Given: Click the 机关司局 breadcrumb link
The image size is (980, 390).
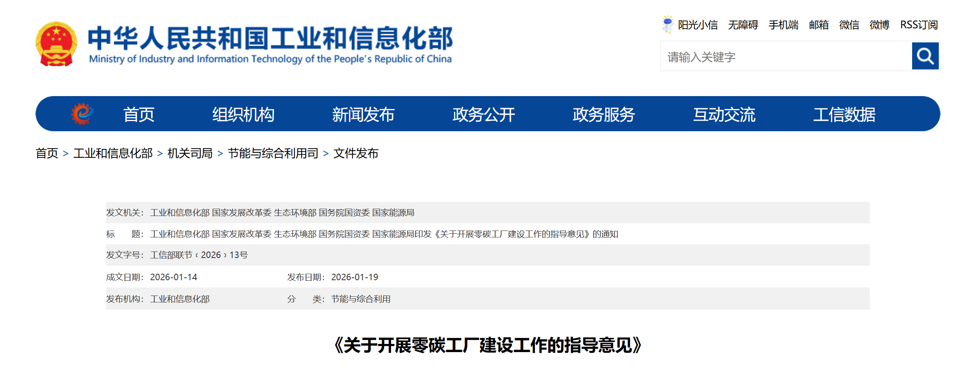Looking at the screenshot, I should tap(190, 153).
